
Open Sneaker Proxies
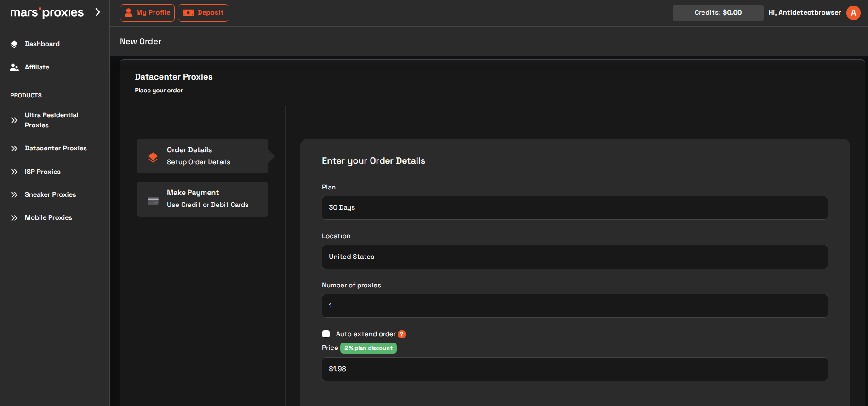pos(50,194)
